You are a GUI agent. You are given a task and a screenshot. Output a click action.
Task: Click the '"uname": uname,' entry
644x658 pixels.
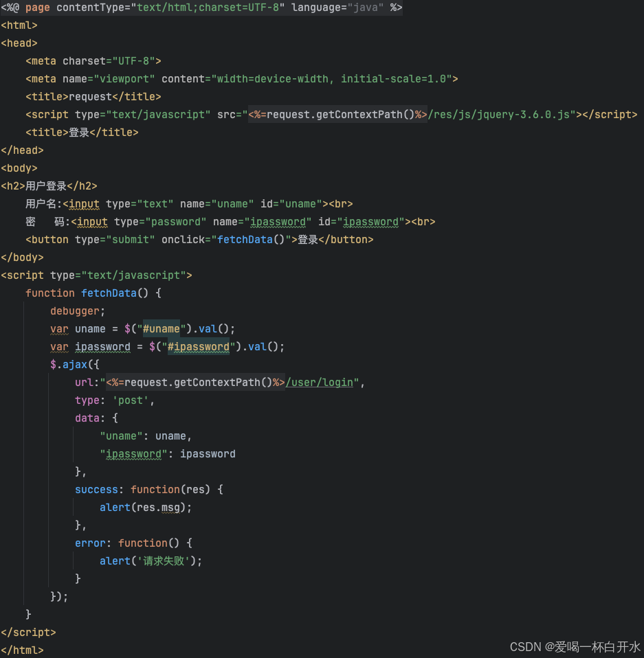click(x=146, y=436)
